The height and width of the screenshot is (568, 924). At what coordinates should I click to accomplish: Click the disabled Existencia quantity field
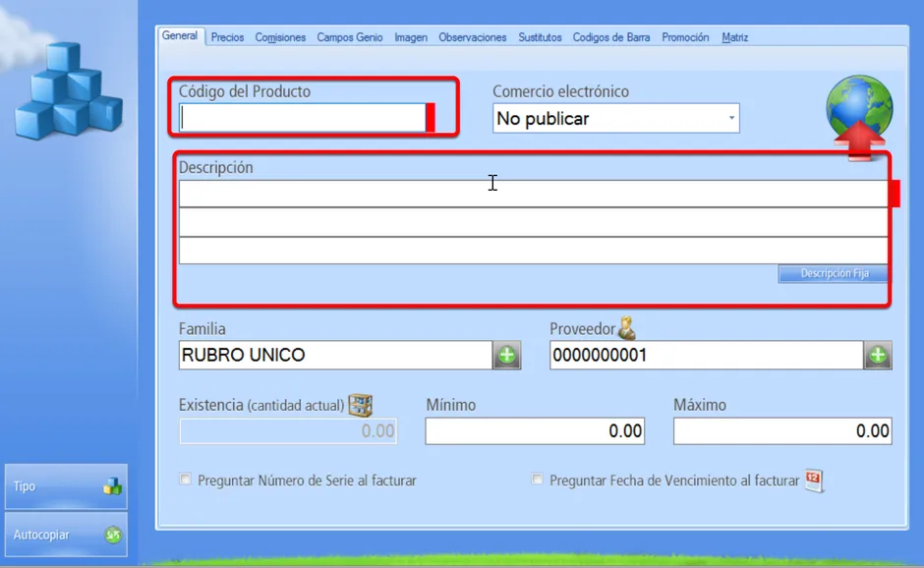288,431
